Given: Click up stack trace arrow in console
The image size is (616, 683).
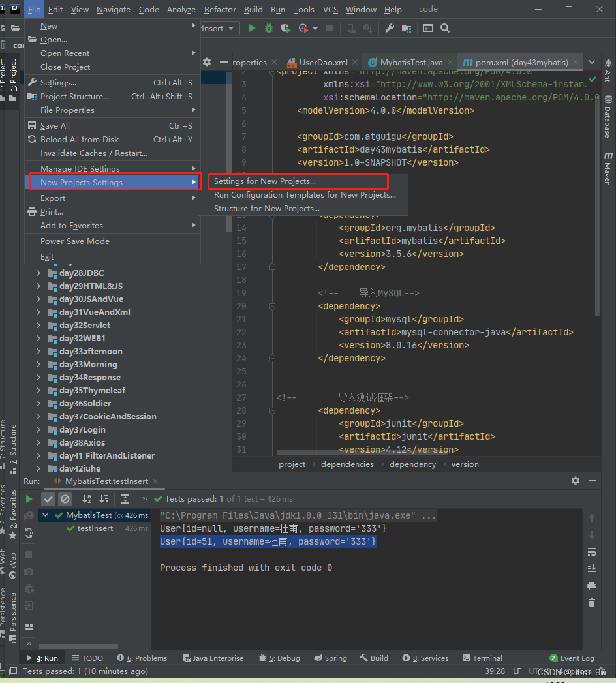Looking at the screenshot, I should coord(592,518).
